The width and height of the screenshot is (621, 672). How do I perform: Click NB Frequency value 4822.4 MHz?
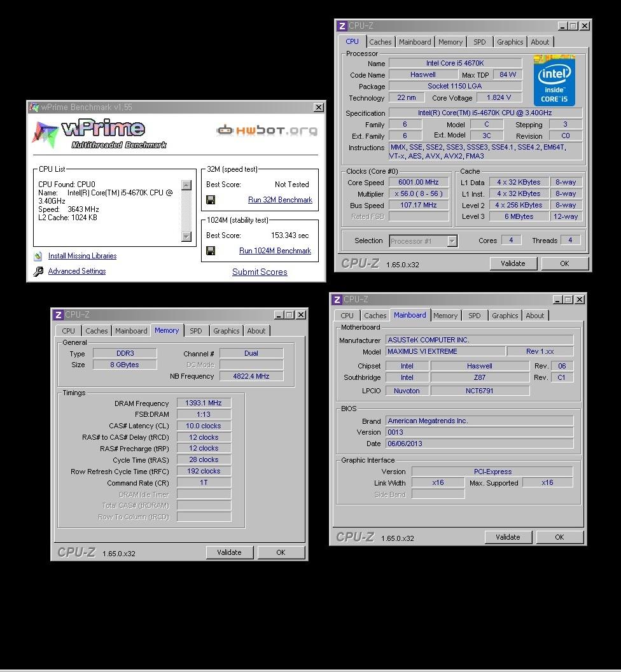tap(251, 376)
